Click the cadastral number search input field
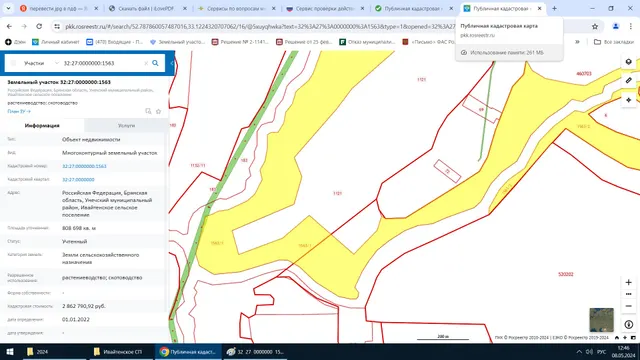 coord(102,63)
